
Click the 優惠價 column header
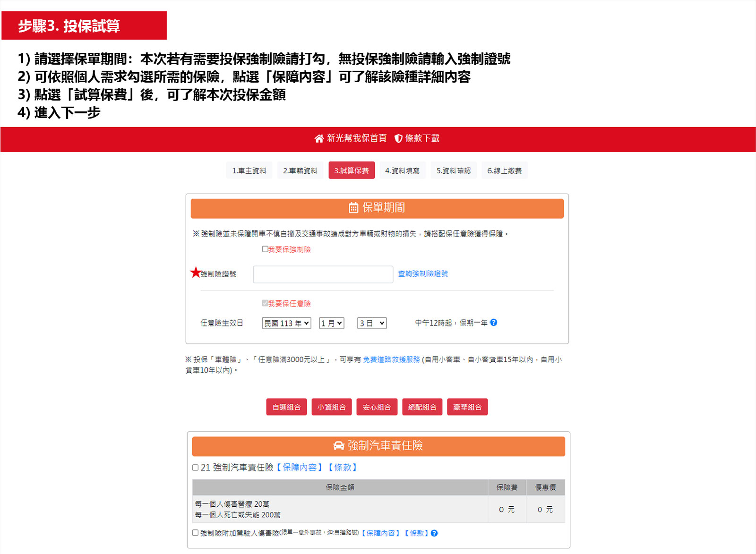pyautogui.click(x=546, y=487)
